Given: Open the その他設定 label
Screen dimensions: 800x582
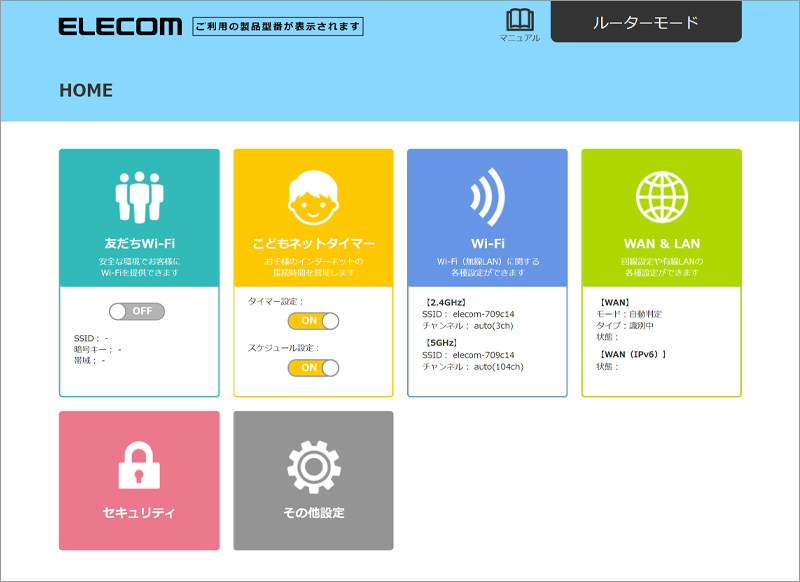Looking at the screenshot, I should (x=313, y=513).
